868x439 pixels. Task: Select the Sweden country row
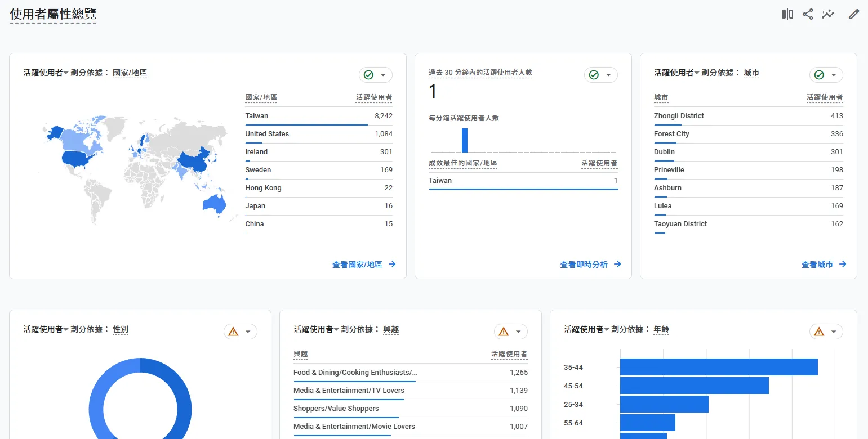[319, 170]
